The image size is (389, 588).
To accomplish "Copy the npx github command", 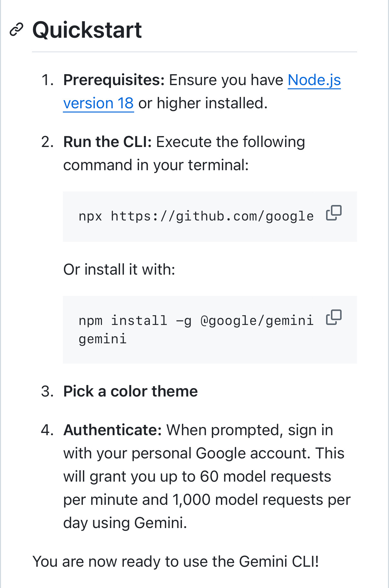I will coord(334,213).
